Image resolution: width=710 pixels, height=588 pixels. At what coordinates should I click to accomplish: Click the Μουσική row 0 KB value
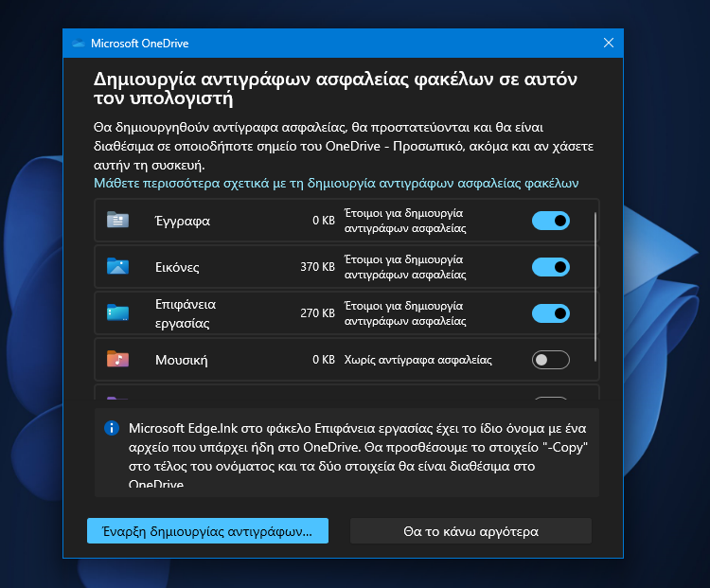pos(324,360)
